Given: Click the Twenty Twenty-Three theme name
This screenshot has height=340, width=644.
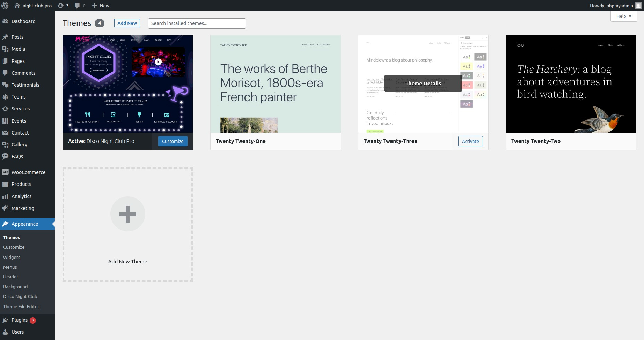Looking at the screenshot, I should point(390,141).
